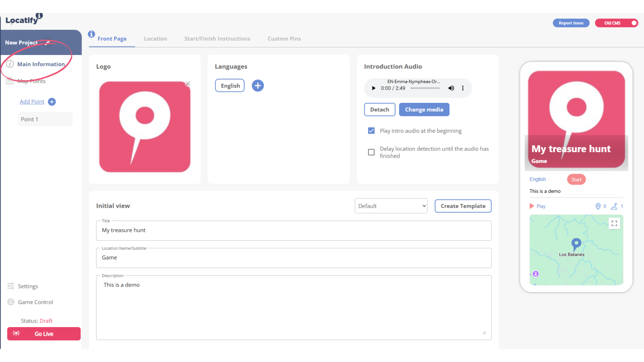Viewport: 644px width, 362px height.
Task: Click the location pin count icon in preview
Action: [x=598, y=206]
